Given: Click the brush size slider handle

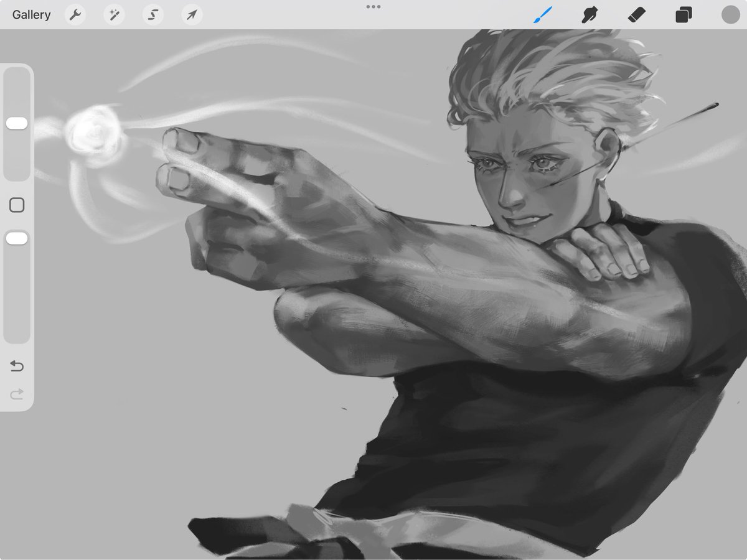Looking at the screenshot, I should [17, 123].
